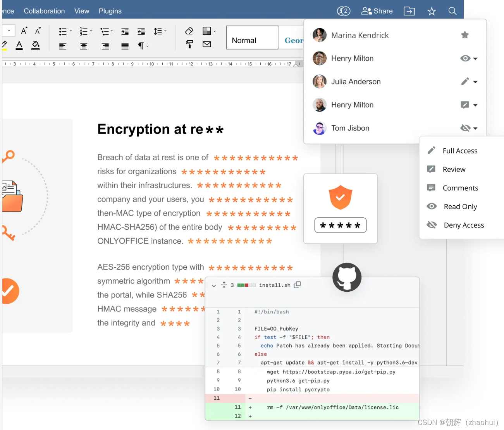Apply bold numbered list formatting icon

click(x=83, y=31)
